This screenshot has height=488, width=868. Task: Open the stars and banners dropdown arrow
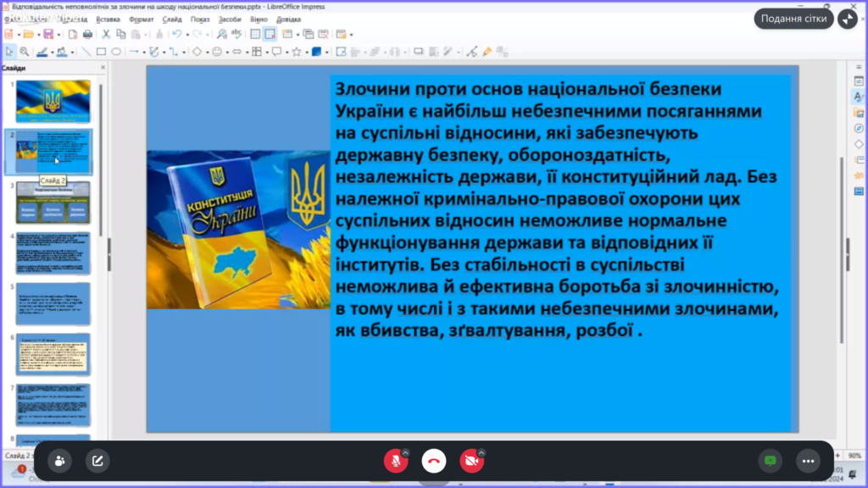(305, 52)
